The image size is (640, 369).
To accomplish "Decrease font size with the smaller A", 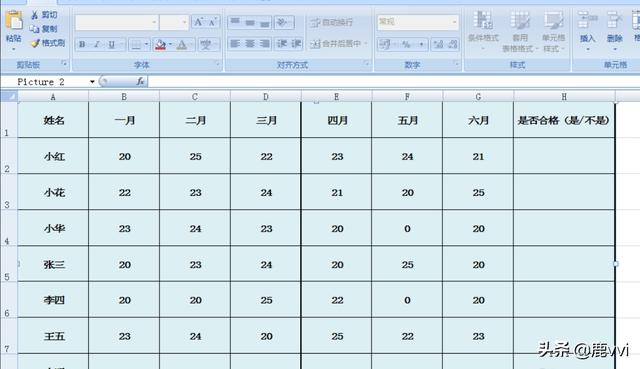I will (x=212, y=22).
